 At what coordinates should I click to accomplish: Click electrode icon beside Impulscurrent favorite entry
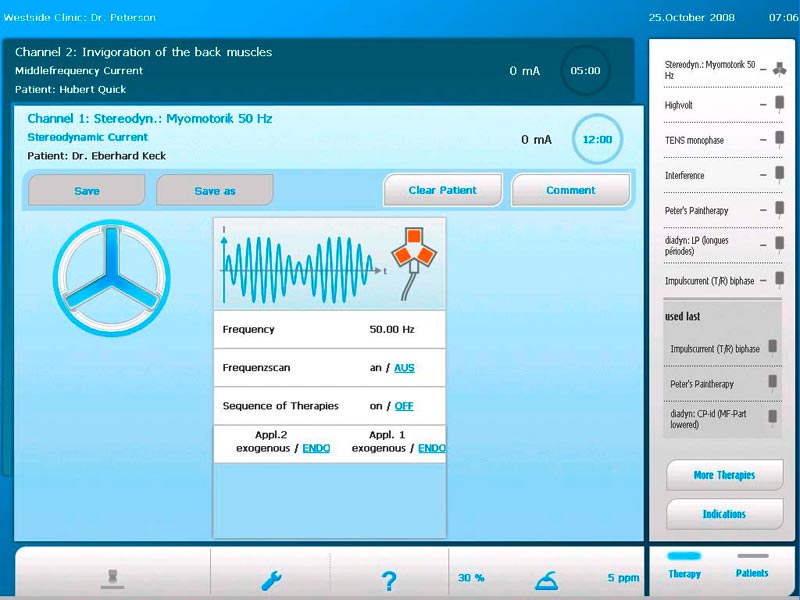(x=780, y=280)
